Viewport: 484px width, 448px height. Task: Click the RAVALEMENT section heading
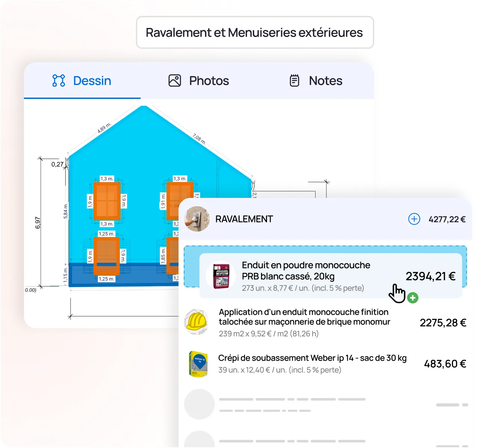tap(244, 219)
